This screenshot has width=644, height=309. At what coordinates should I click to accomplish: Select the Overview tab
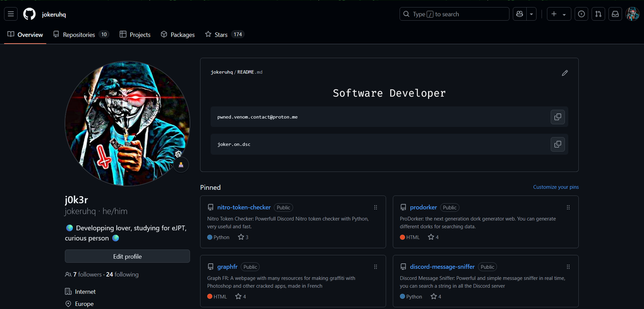[x=25, y=35]
